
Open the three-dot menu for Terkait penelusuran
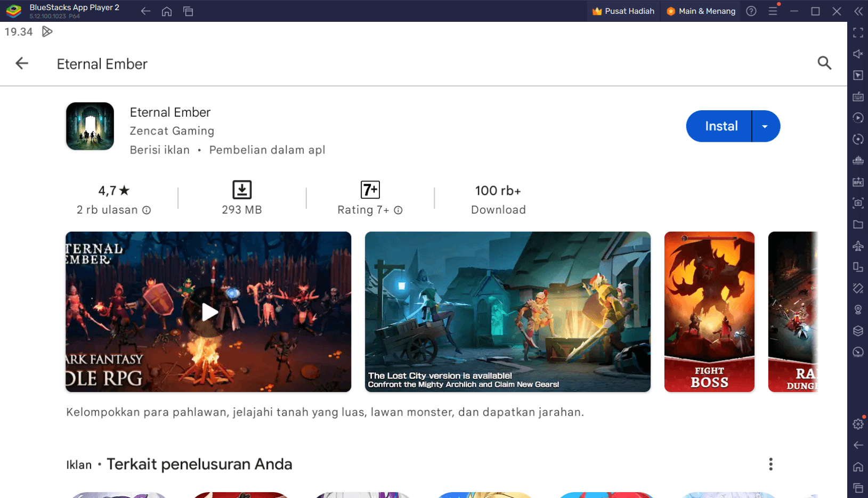click(x=770, y=464)
